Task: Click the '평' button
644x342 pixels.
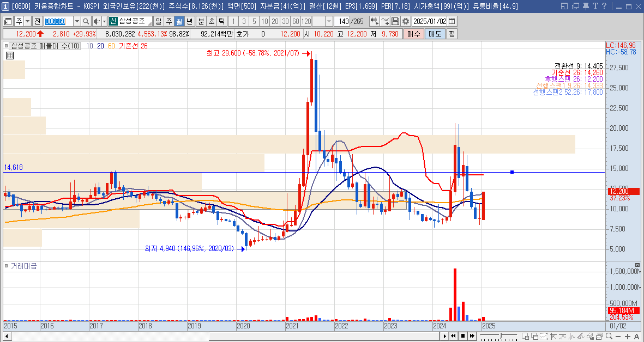Action: [452, 34]
